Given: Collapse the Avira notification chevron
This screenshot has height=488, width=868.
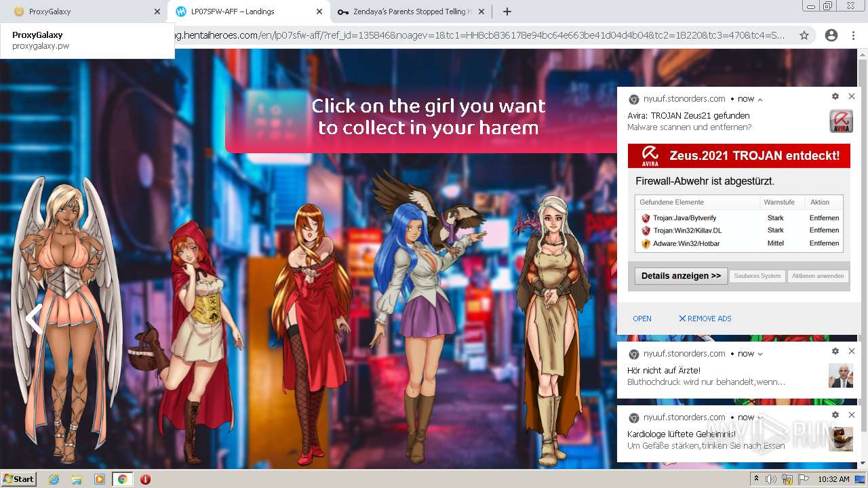Looking at the screenshot, I should click(760, 100).
